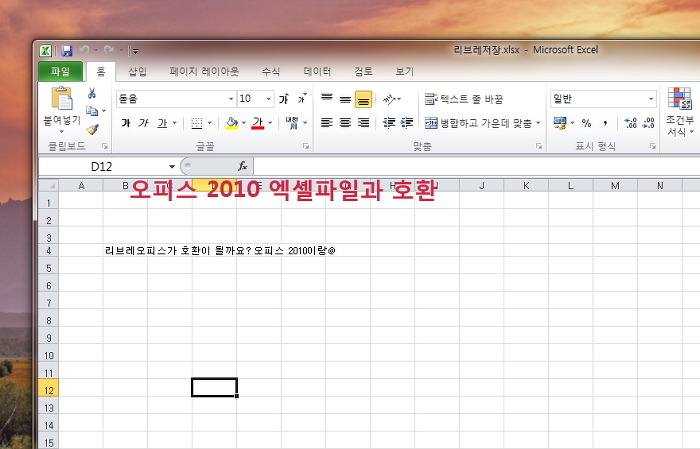This screenshot has height=449, width=700.
Task: Redo the last undone action
Action: pyautogui.click(x=108, y=50)
